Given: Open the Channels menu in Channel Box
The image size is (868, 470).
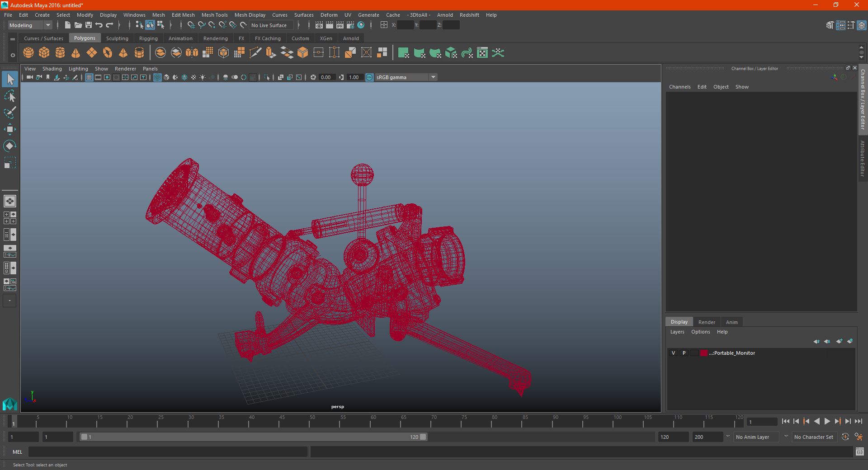Looking at the screenshot, I should pyautogui.click(x=679, y=87).
